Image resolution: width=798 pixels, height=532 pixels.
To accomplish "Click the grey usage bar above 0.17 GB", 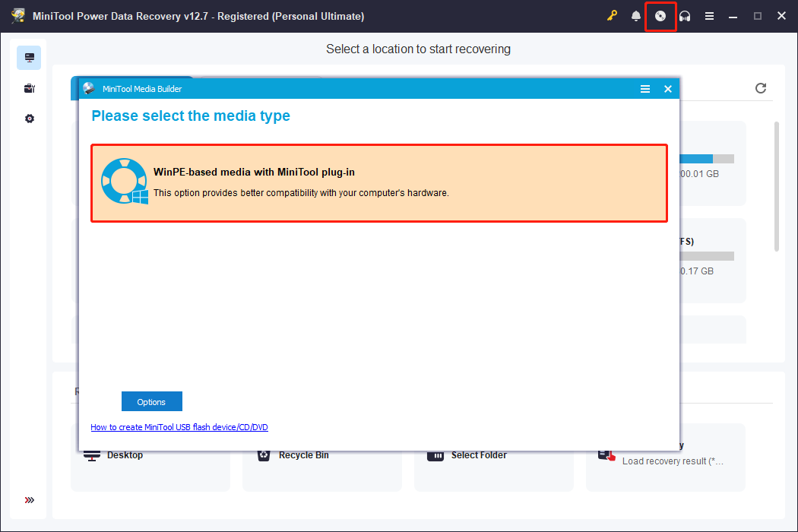I will [707, 256].
